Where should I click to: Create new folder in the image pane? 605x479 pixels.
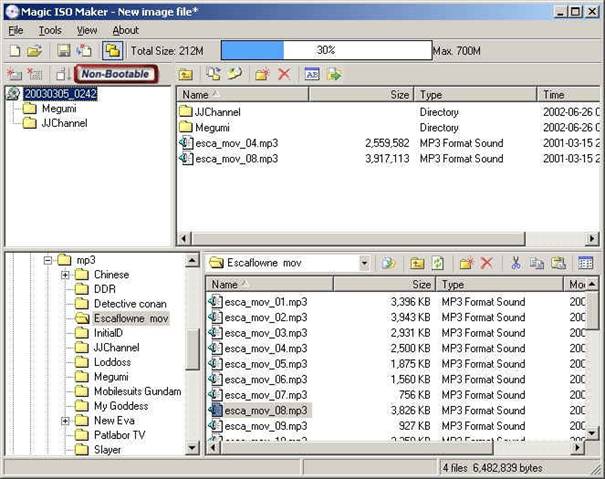click(262, 74)
